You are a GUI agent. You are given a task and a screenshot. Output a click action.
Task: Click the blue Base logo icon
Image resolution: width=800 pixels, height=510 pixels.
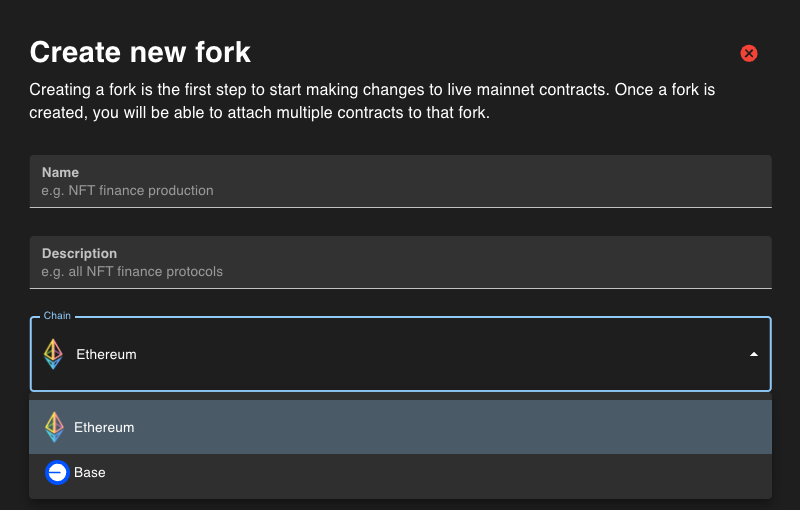coord(57,472)
